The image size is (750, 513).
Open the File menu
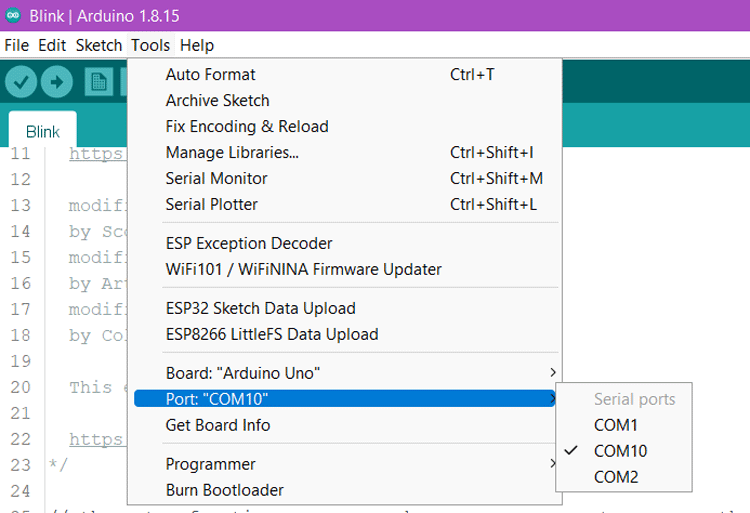pos(17,45)
